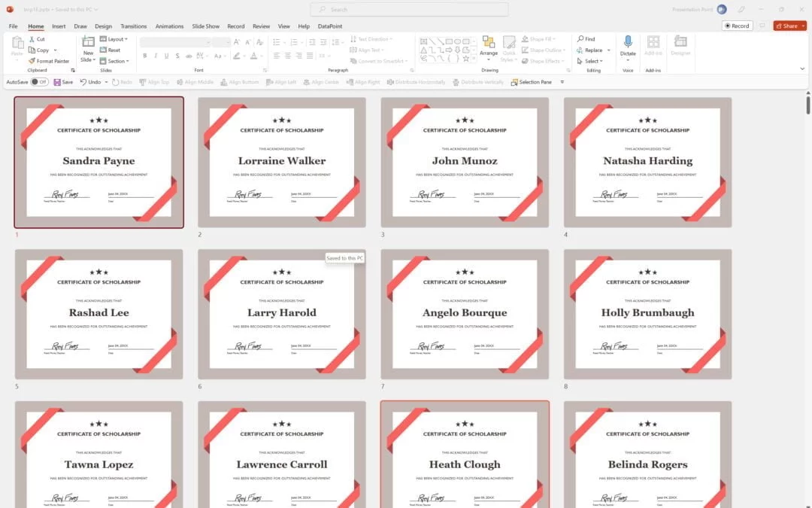Select Natasha Harding slide thumbnail
Image resolution: width=812 pixels, height=508 pixels.
[647, 163]
